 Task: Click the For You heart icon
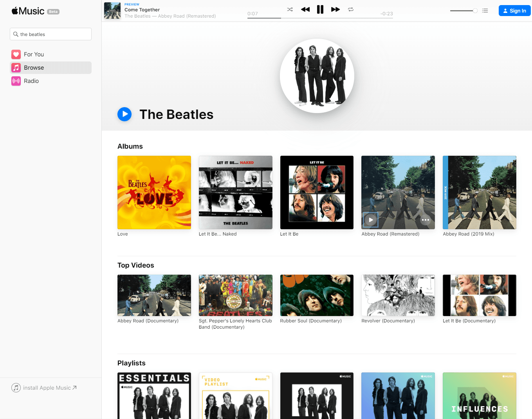click(x=16, y=54)
